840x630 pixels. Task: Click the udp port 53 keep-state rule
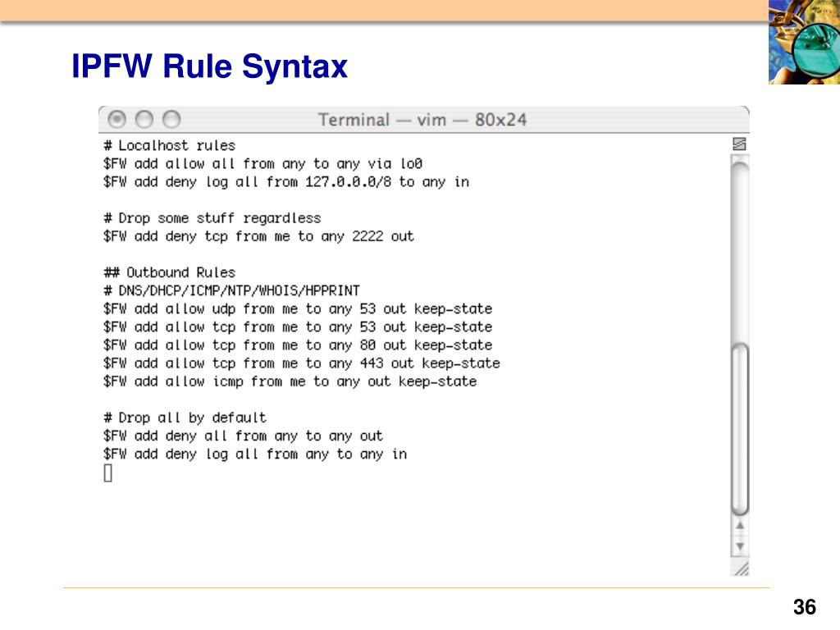(x=298, y=309)
